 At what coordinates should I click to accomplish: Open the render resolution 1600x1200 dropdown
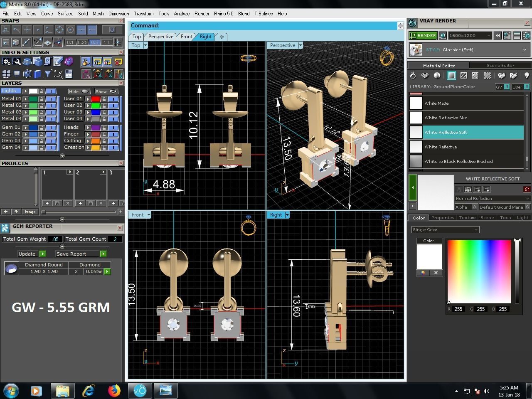pos(470,36)
